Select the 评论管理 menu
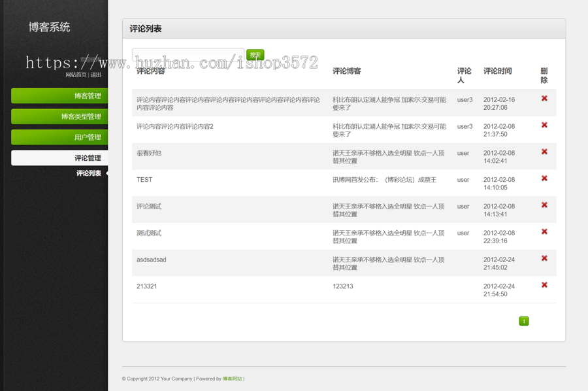The height and width of the screenshot is (391, 588). 59,158
